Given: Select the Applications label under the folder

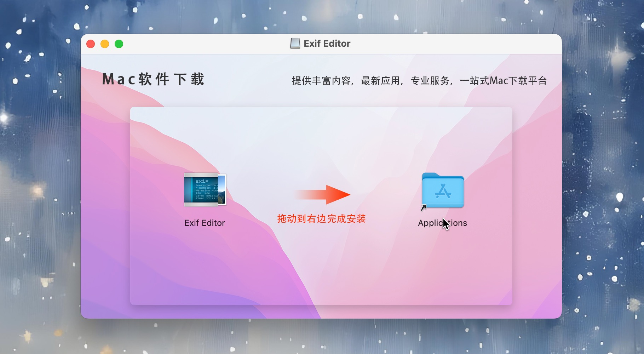Looking at the screenshot, I should pyautogui.click(x=442, y=223).
